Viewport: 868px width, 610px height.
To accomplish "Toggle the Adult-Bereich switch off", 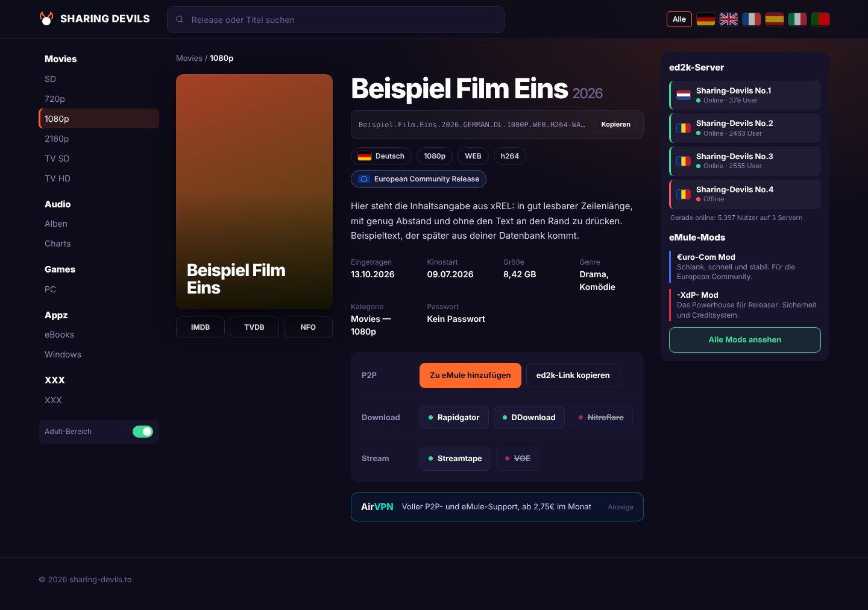I will 143,432.
